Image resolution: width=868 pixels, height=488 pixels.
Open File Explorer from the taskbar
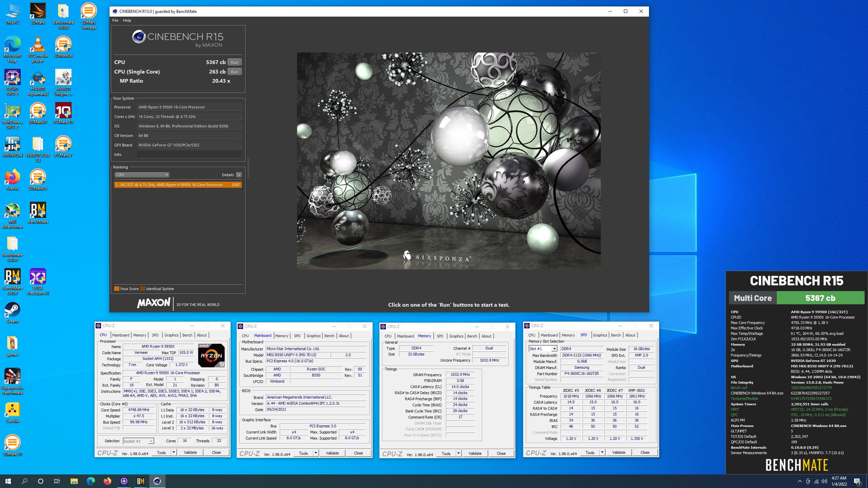74,481
